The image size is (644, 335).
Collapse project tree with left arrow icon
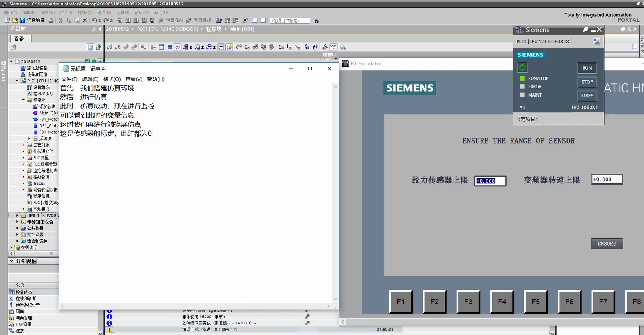tap(100, 29)
